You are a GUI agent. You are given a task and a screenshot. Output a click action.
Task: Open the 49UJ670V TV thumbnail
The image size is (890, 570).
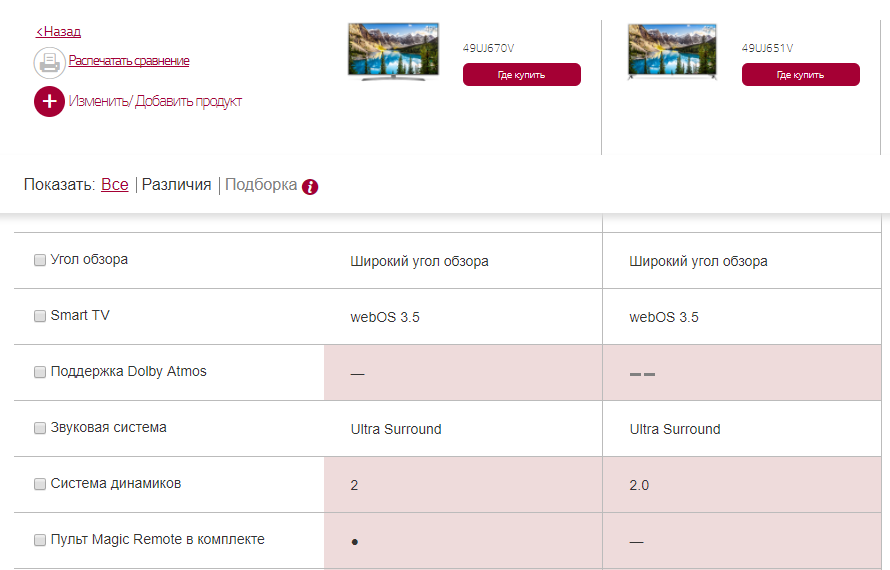(x=393, y=50)
